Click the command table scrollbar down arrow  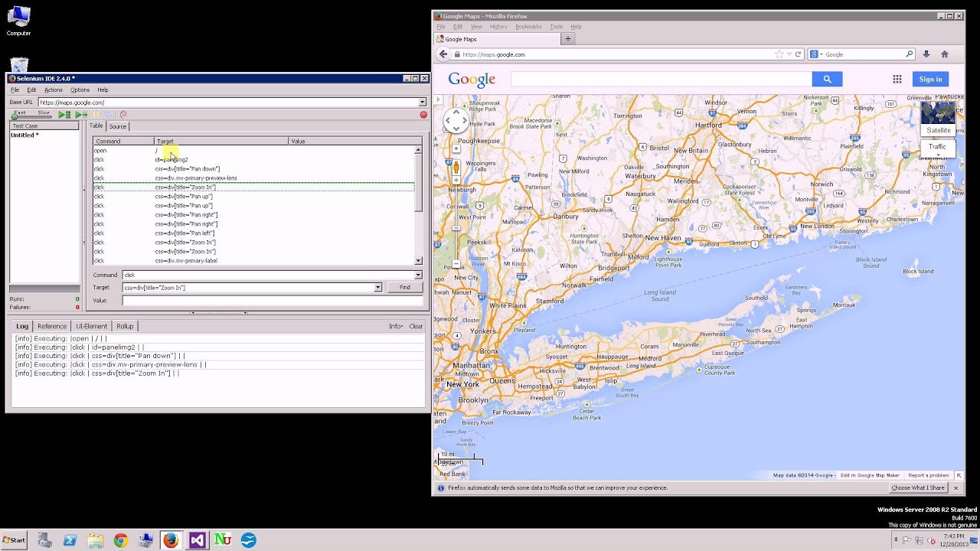point(418,260)
